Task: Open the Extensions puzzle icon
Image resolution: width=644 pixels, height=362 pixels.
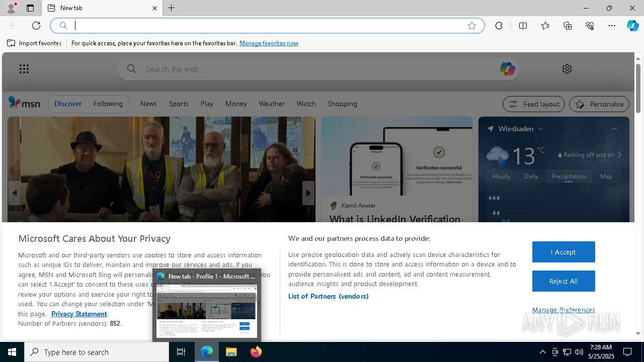Action: pos(499,26)
